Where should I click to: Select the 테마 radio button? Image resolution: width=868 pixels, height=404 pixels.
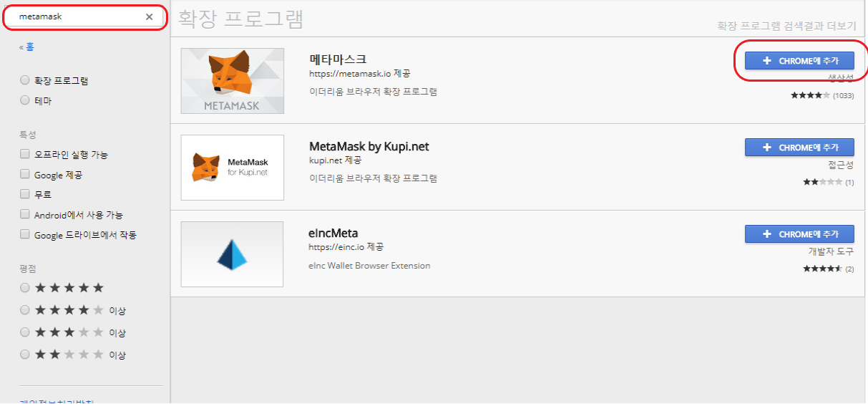pyautogui.click(x=25, y=101)
